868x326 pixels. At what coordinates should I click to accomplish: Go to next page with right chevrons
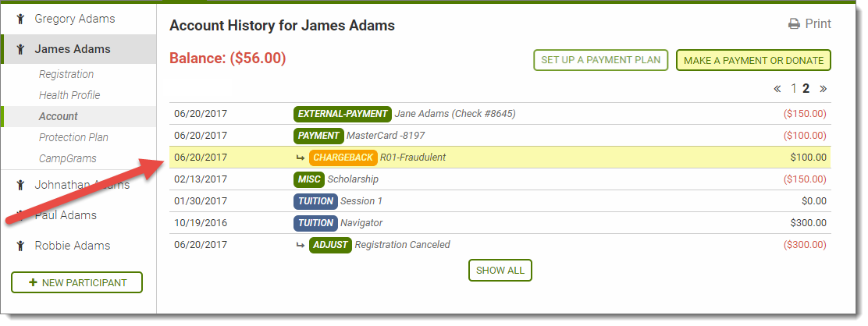tap(824, 88)
